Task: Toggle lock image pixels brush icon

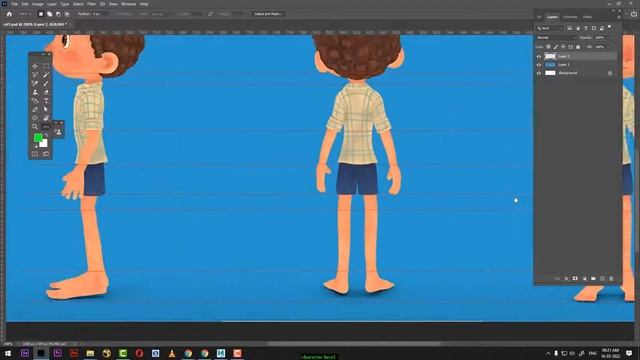Action: coord(556,47)
